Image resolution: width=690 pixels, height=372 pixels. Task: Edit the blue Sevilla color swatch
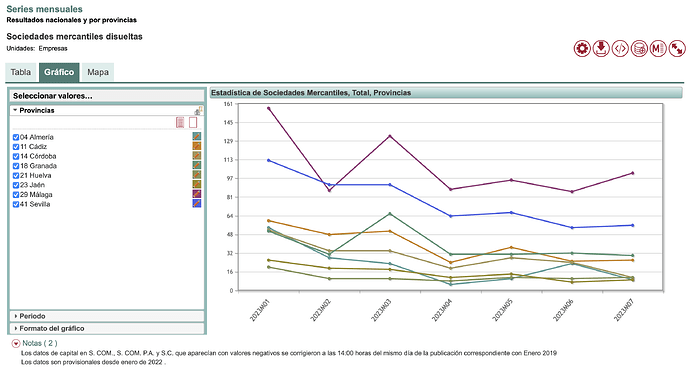pos(197,203)
